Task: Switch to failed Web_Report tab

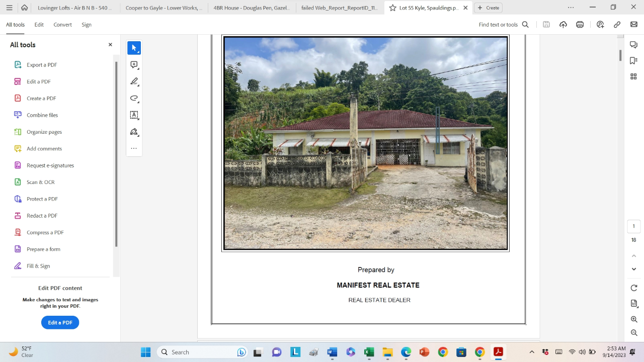Action: coord(340,8)
